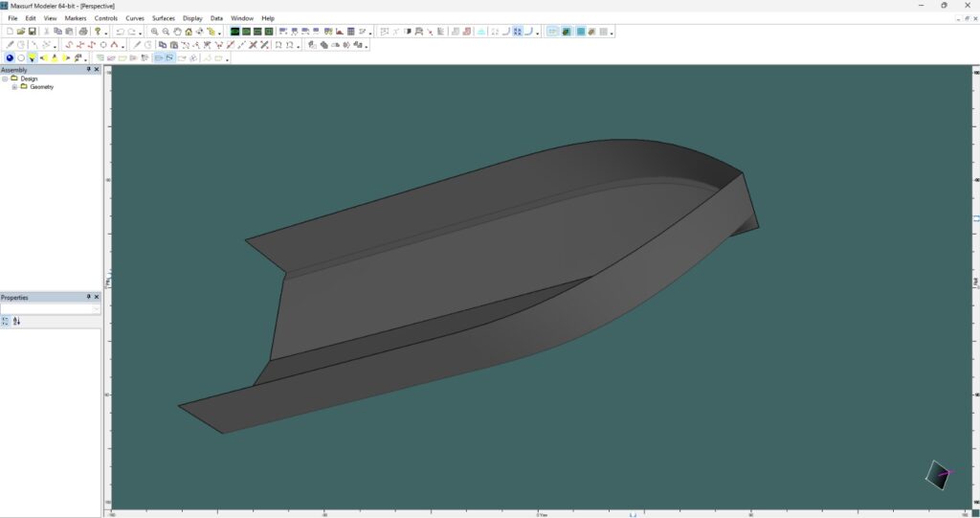980x518 pixels.
Task: Pin the Properties panel
Action: tap(88, 297)
